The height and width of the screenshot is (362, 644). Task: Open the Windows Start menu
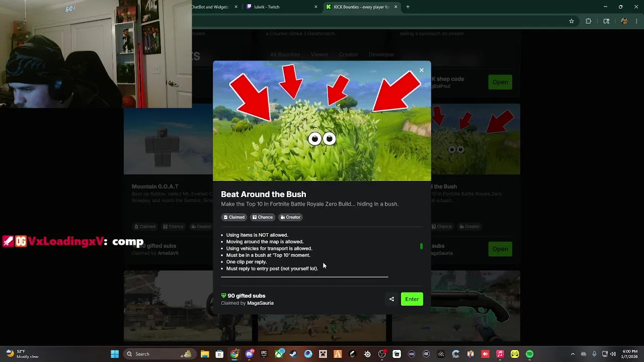[x=115, y=354]
